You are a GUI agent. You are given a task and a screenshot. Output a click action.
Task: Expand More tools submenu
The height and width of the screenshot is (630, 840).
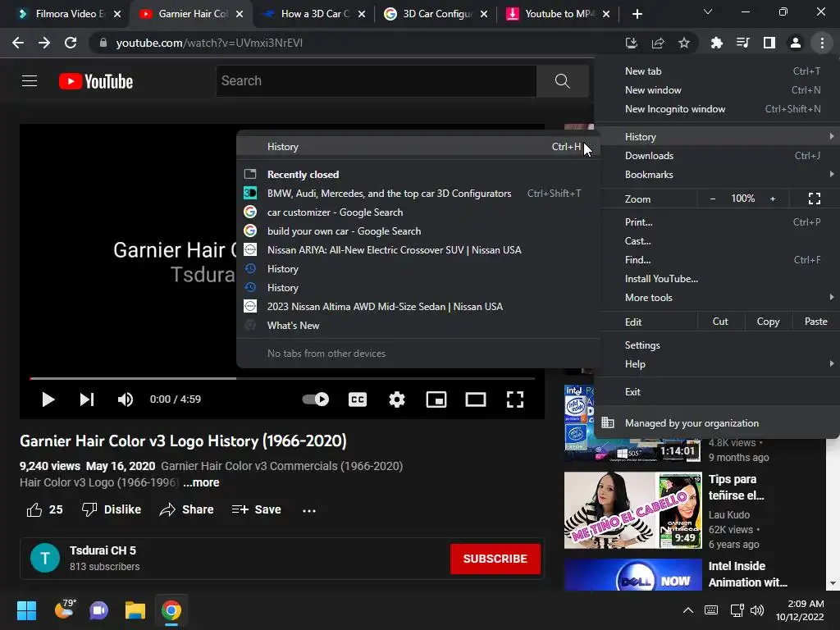(716, 298)
